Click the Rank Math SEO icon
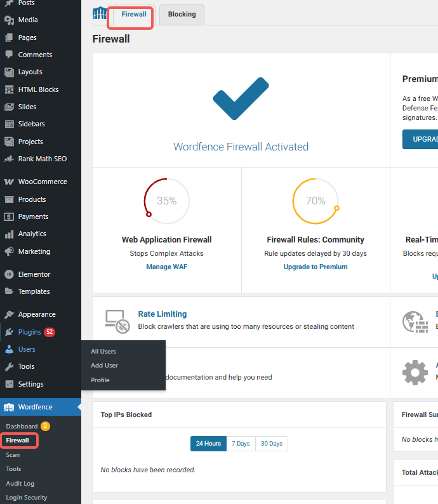 click(9, 159)
